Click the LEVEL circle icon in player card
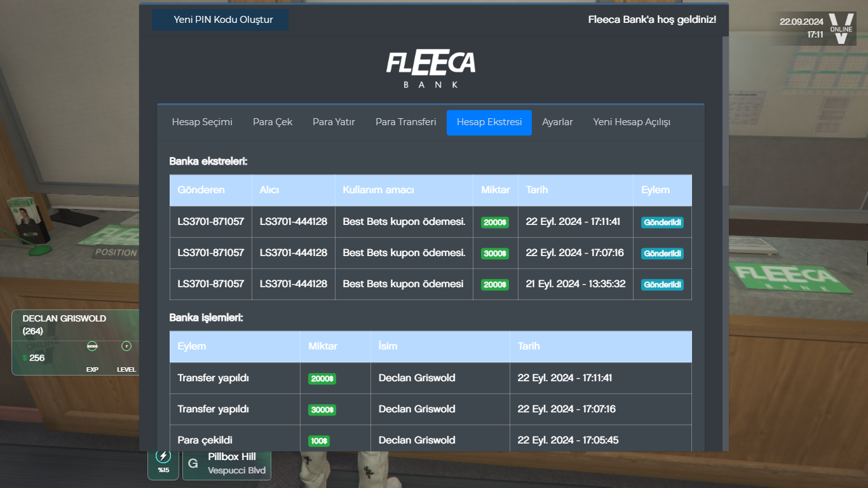The width and height of the screenshot is (868, 488). point(126,346)
